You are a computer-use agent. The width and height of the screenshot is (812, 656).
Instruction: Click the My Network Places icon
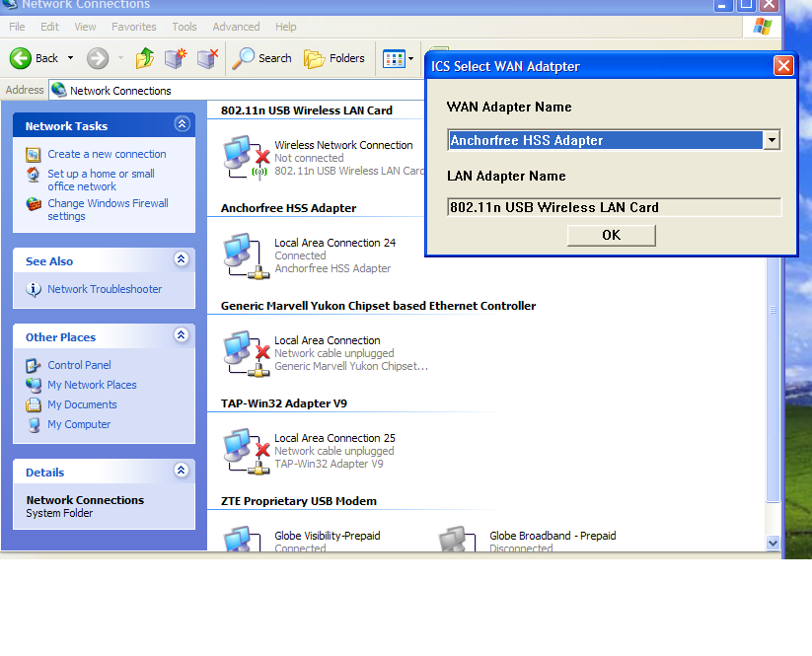(x=34, y=385)
